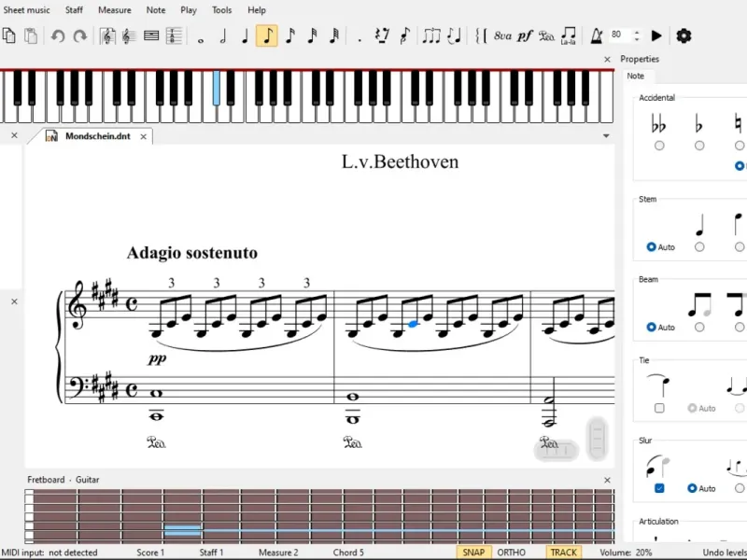Open the Play menu
This screenshot has height=560, width=747.
point(189,10)
